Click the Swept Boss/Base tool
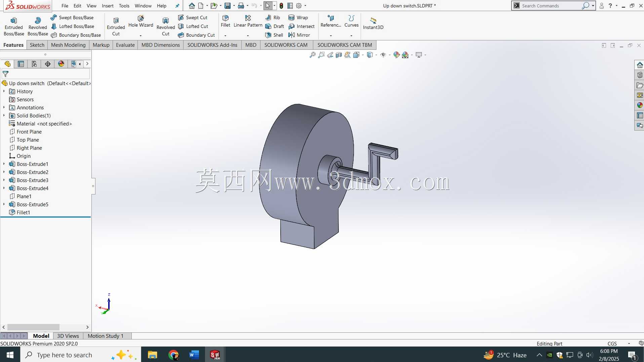 tap(72, 17)
